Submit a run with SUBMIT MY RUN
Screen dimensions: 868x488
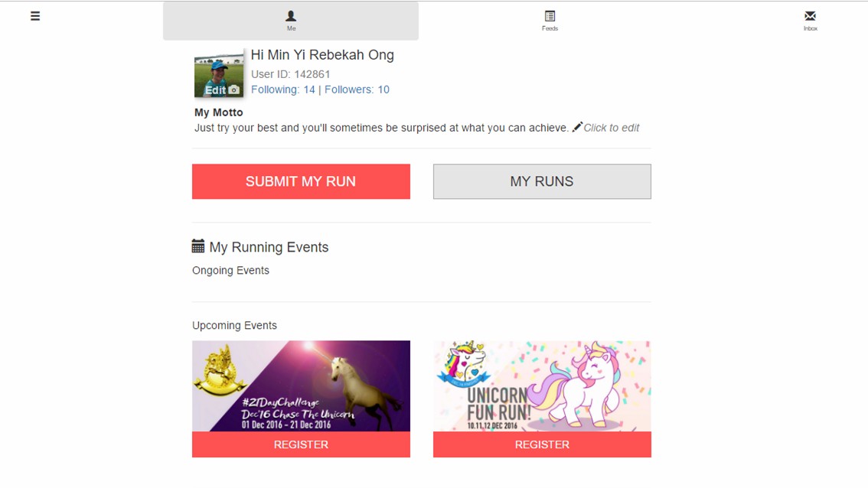301,181
